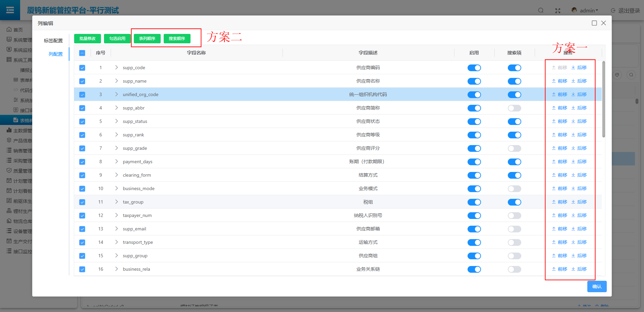Move supp_name row up with 前移
The height and width of the screenshot is (312, 644).
[559, 81]
